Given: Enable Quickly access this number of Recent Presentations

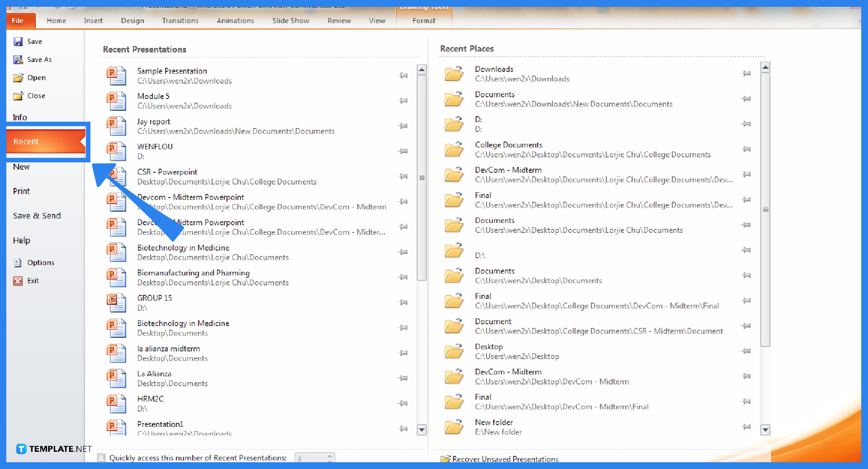Looking at the screenshot, I should tap(101, 457).
